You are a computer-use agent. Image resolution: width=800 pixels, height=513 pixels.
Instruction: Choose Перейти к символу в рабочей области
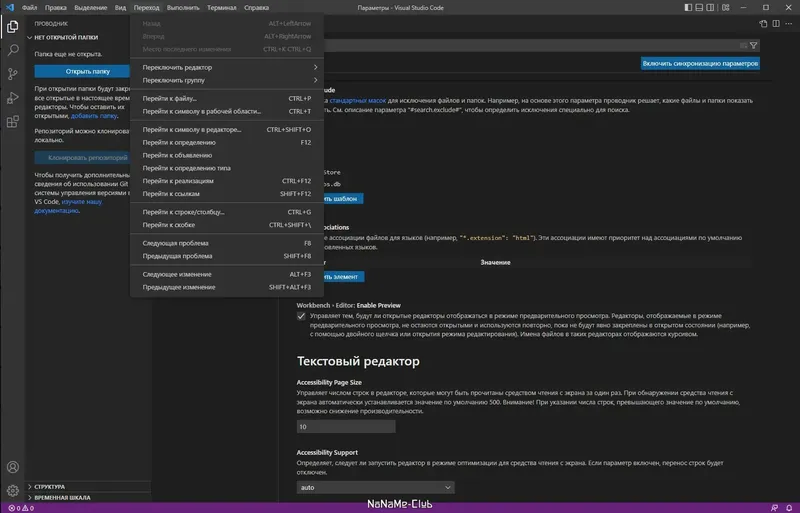coord(227,111)
